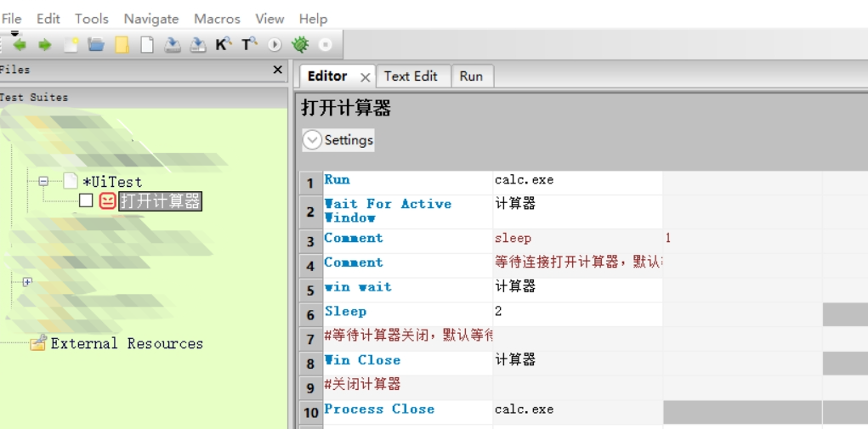
Task: Create a new project via toolbar icon
Action: pyautogui.click(x=71, y=45)
